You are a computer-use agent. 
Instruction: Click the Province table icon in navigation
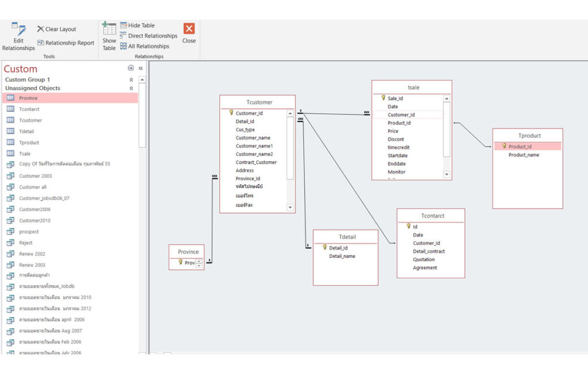pos(10,98)
